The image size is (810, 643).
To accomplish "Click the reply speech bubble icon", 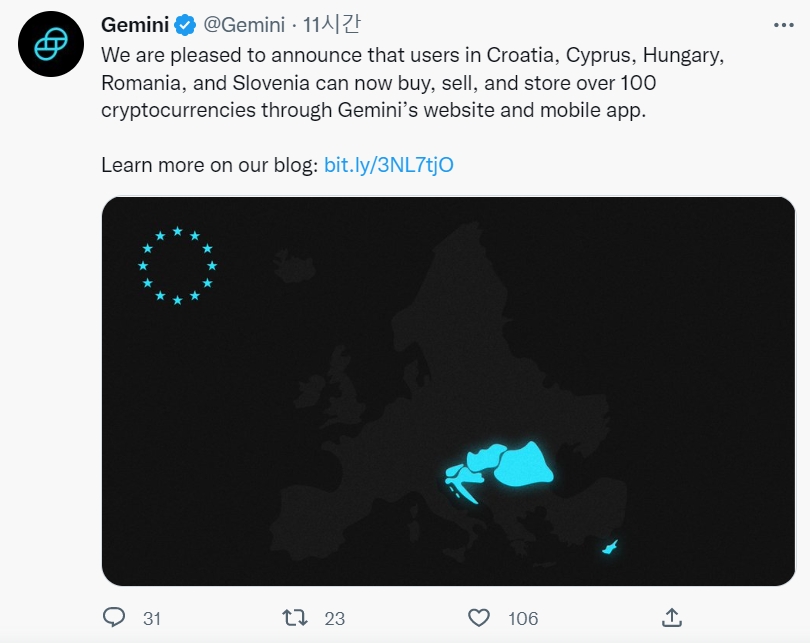I will tap(115, 617).
